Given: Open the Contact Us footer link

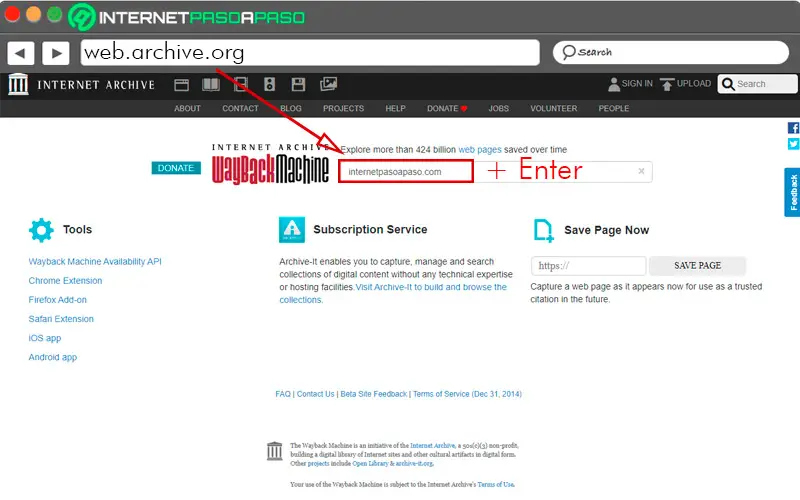Looking at the screenshot, I should point(315,394).
